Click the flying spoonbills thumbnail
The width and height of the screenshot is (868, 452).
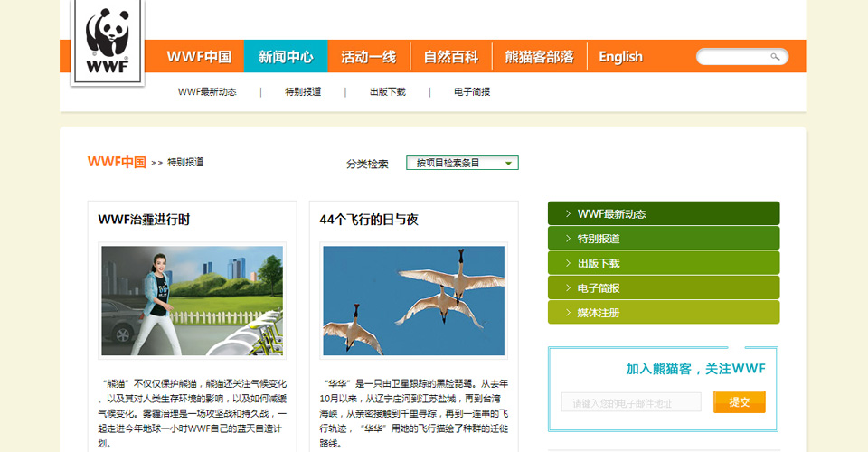point(413,300)
